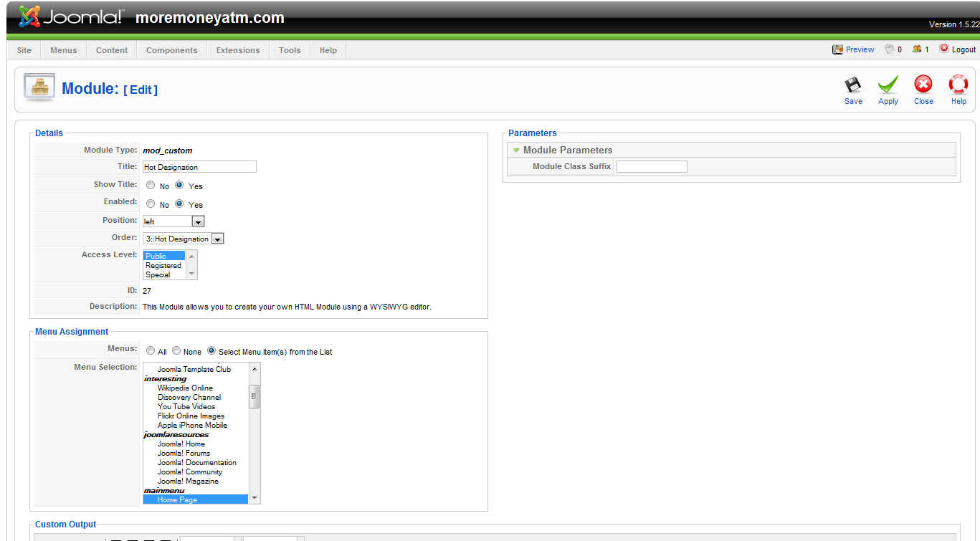This screenshot has width=980, height=541.
Task: Click the moremoneyatm.com site title
Action: 210,18
